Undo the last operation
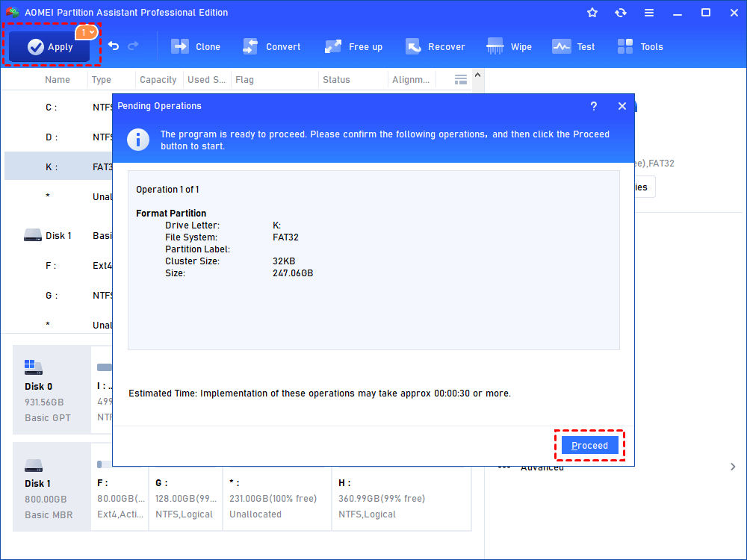747x560 pixels. [x=114, y=46]
